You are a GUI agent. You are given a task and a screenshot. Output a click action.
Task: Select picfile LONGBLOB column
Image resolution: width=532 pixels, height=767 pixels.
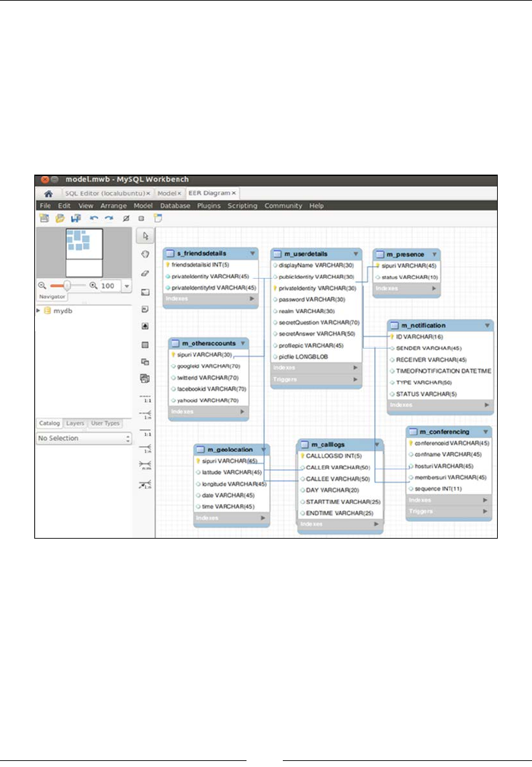[x=303, y=357]
